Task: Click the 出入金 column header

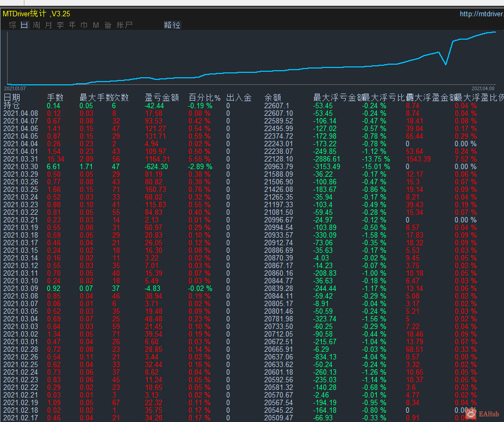Action: [x=239, y=97]
